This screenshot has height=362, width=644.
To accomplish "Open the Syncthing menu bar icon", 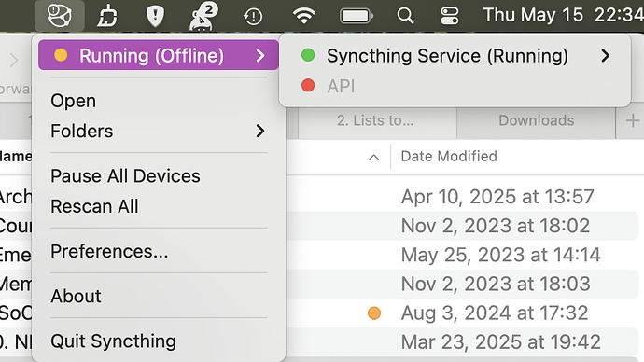I will [60, 16].
